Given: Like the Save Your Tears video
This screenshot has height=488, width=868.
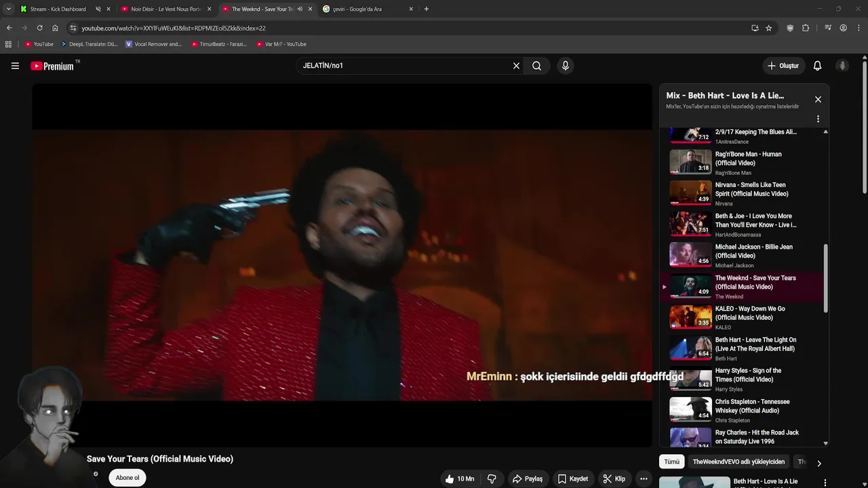Looking at the screenshot, I should point(459,479).
